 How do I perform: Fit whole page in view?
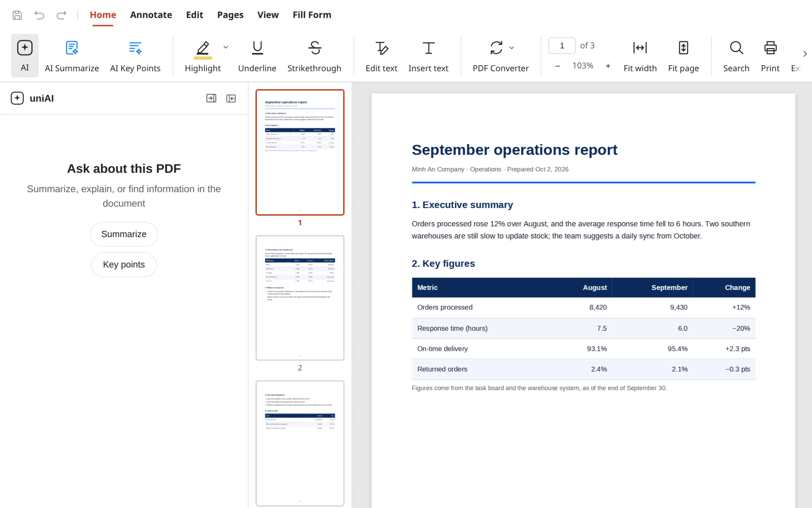click(x=683, y=56)
